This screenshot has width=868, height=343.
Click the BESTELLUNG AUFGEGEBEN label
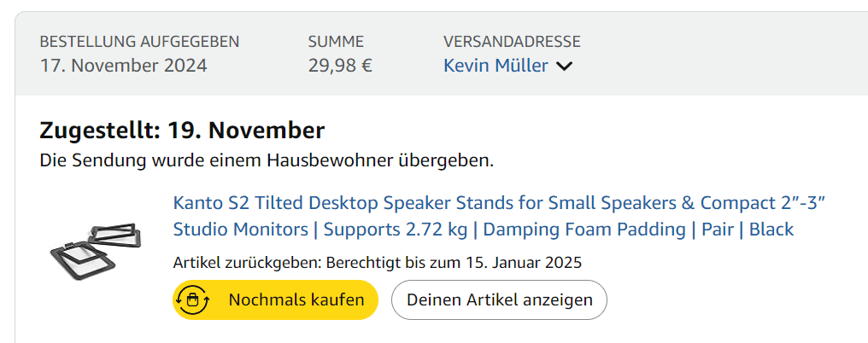point(139,41)
